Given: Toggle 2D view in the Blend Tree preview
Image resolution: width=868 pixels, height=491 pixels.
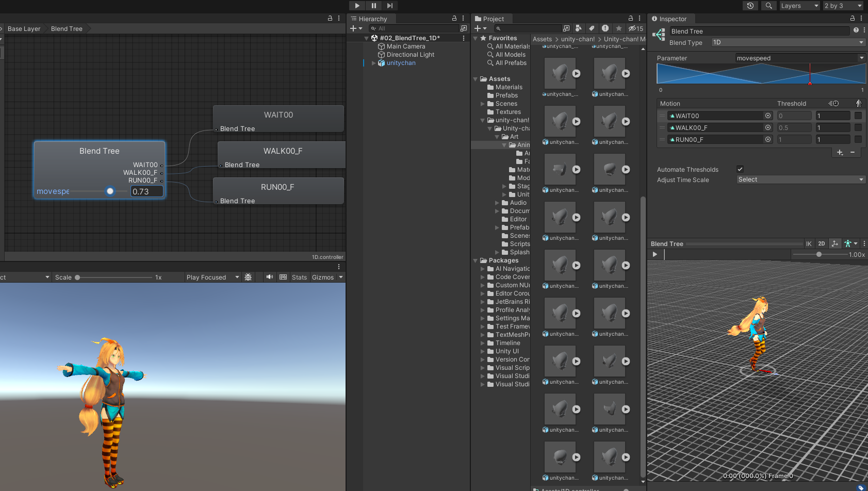Looking at the screenshot, I should [822, 244].
